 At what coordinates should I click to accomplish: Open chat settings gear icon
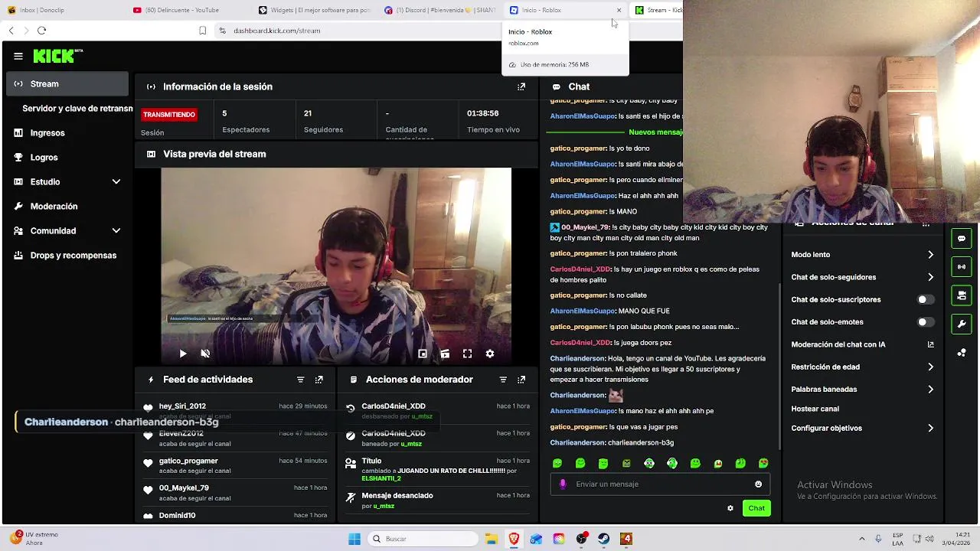pos(730,508)
